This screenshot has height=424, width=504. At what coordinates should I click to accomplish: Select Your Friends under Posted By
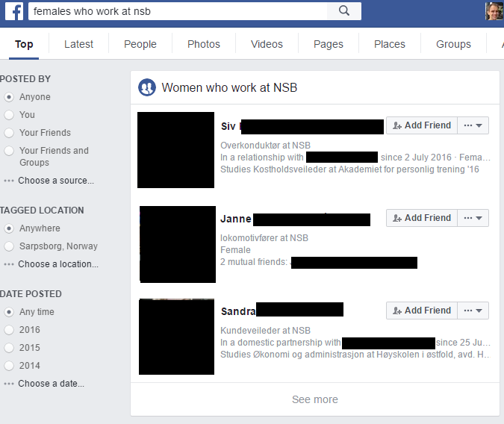(x=9, y=133)
